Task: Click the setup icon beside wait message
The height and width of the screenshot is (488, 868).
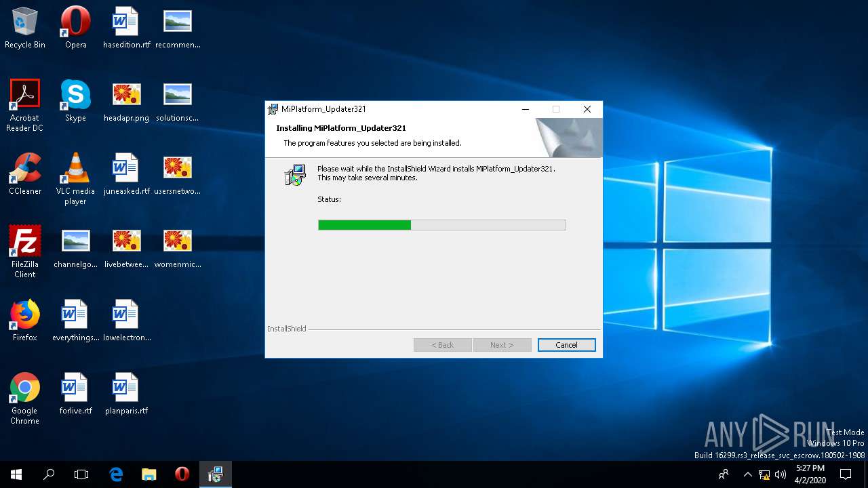Action: tap(295, 175)
